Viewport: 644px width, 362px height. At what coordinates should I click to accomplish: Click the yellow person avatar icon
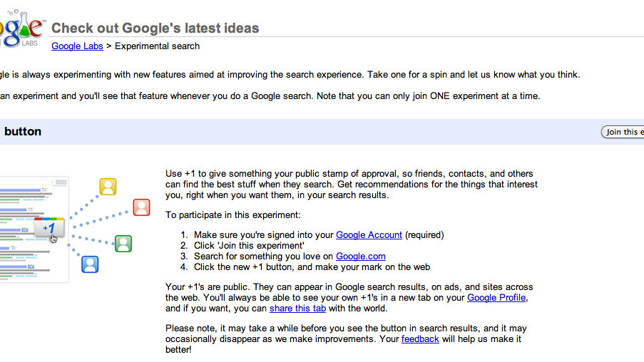click(x=108, y=187)
